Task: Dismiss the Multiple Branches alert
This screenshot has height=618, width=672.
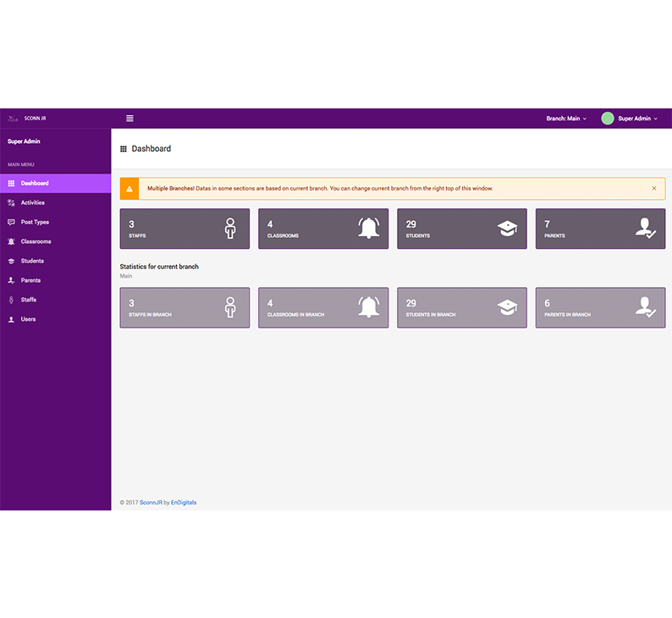Action: pyautogui.click(x=653, y=189)
